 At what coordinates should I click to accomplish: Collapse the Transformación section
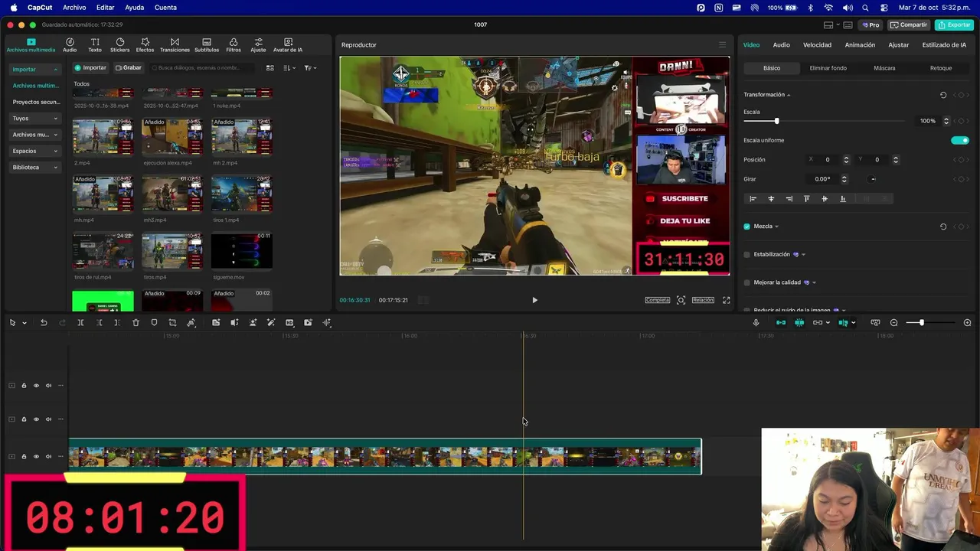[x=789, y=95]
